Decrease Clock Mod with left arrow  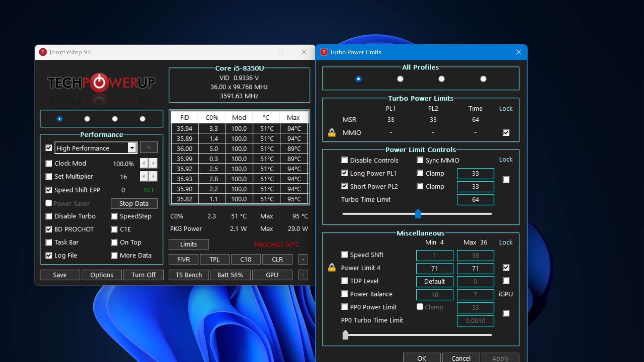tap(144, 163)
